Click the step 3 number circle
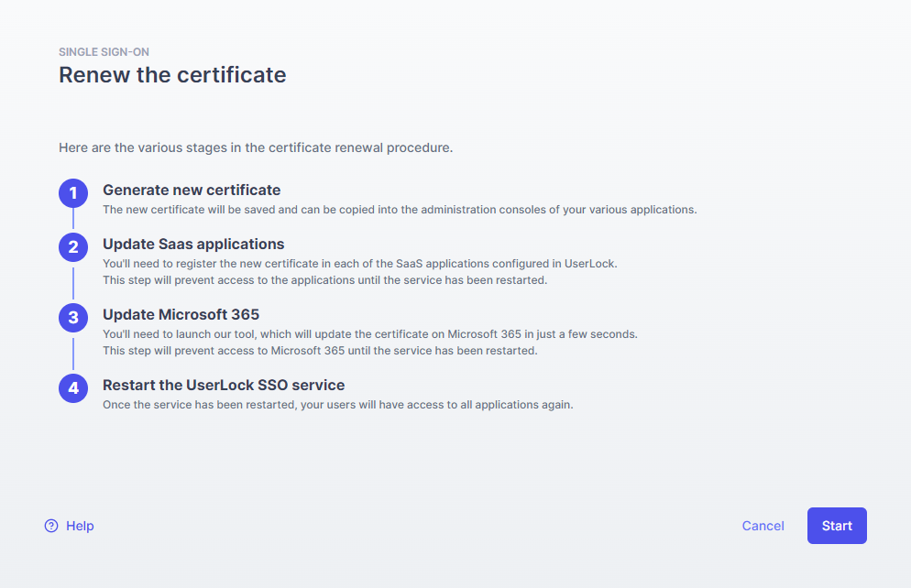Viewport: 911px width, 588px height. (x=73, y=318)
